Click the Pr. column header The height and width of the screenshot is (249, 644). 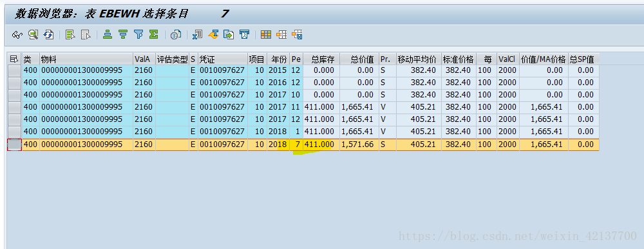[388, 59]
